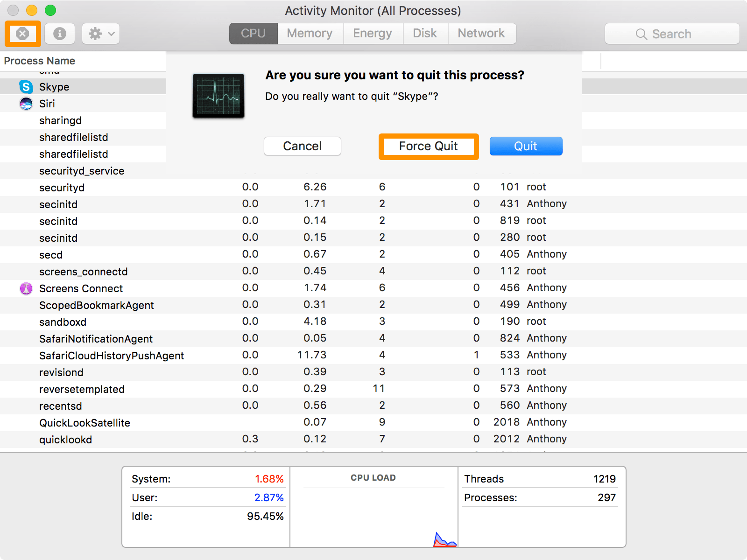Open the gear dropdown menu via its chevron
This screenshot has width=747, height=560.
pos(110,34)
